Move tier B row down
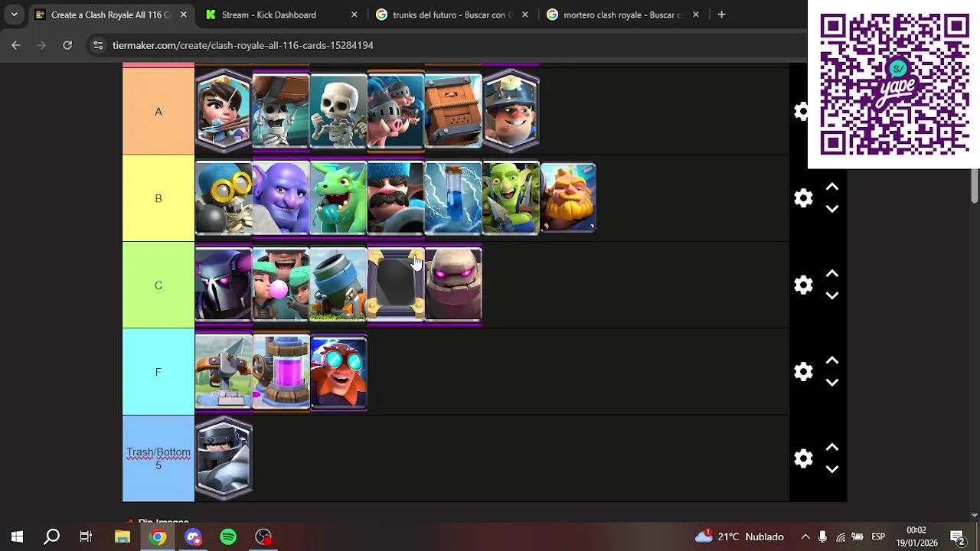Viewport: 980px width, 551px height. click(832, 208)
